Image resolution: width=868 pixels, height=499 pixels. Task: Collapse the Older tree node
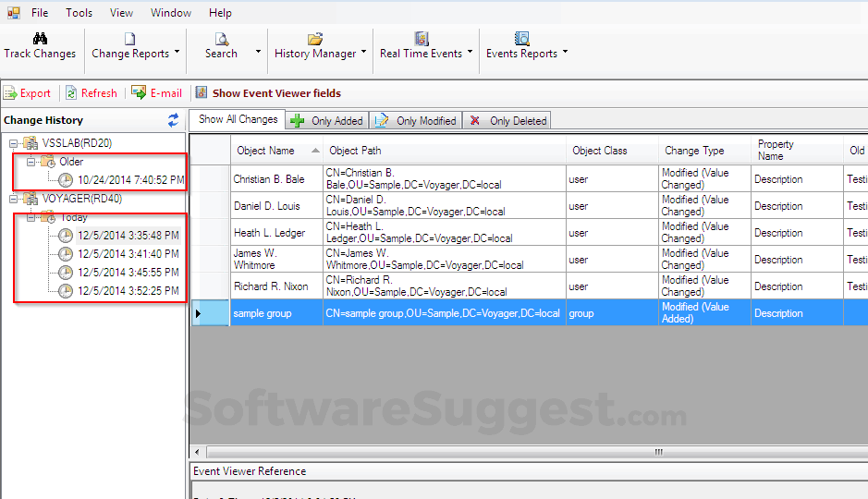tap(31, 162)
